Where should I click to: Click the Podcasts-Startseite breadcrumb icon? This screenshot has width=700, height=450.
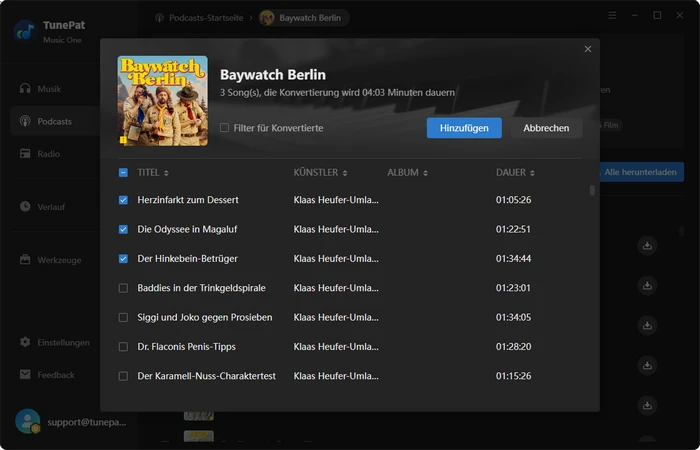pos(159,18)
